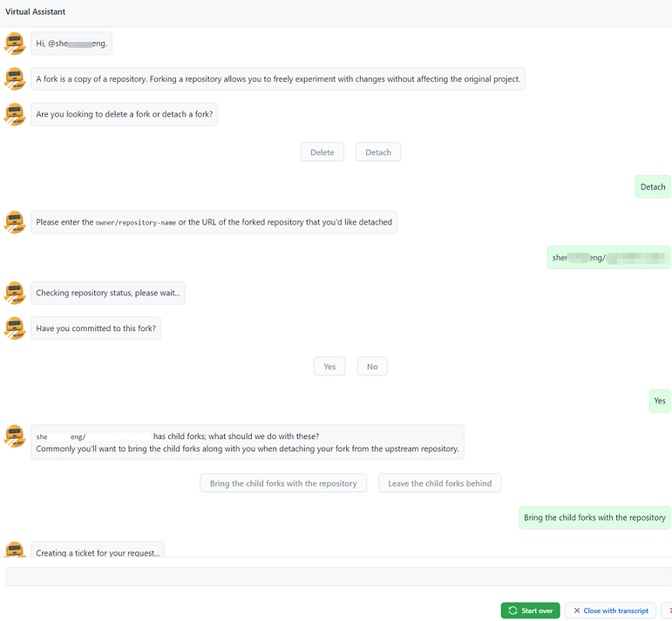The height and width of the screenshot is (621, 672).
Task: Choose the grey Detach option button
Action: [x=378, y=152]
